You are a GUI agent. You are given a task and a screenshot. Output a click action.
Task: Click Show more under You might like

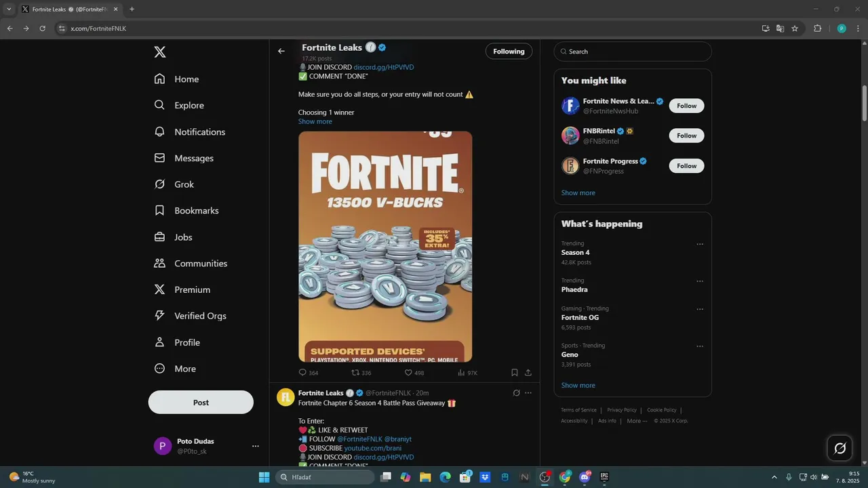click(578, 193)
